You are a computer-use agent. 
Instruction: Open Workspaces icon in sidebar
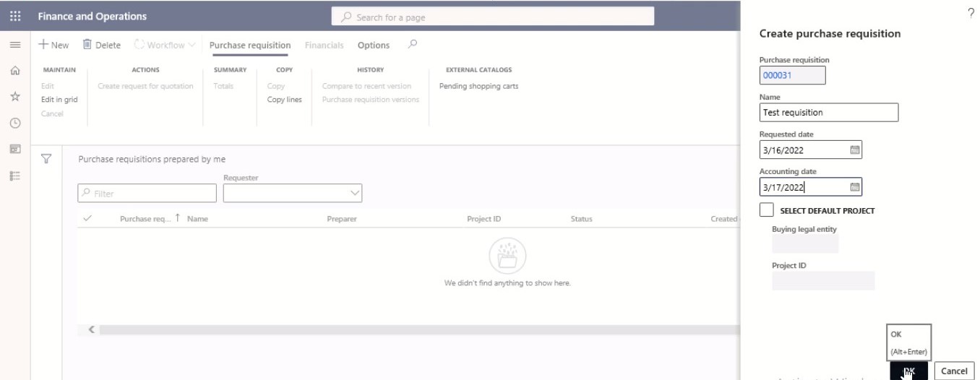coord(14,149)
